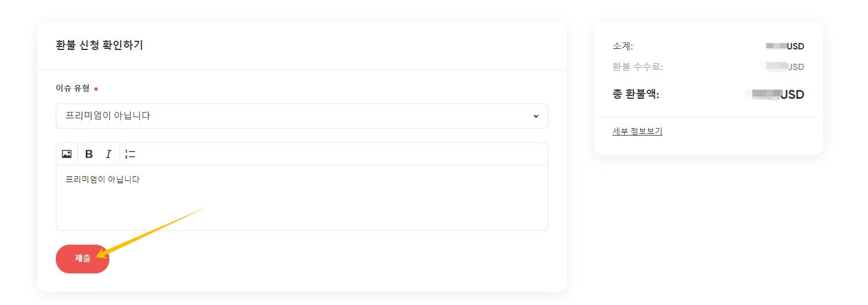Click the 총 환불액 label
Screen dimensions: 868x305
pyautogui.click(x=636, y=94)
